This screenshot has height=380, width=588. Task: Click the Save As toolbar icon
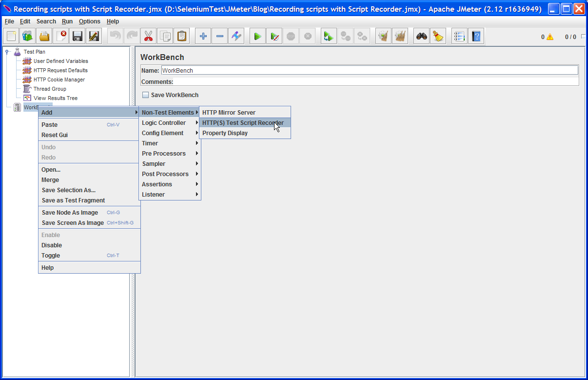(94, 36)
